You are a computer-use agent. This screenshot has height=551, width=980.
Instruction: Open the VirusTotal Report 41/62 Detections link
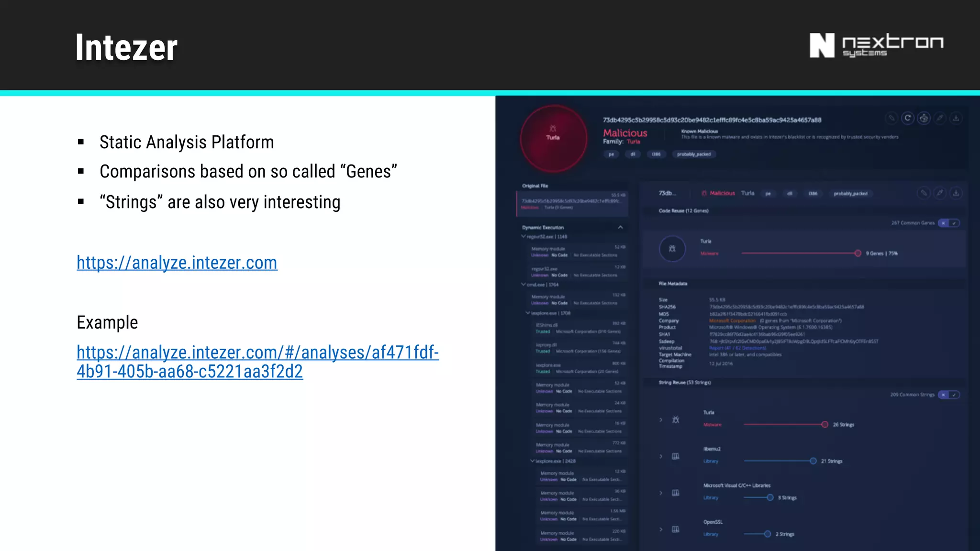click(x=737, y=348)
